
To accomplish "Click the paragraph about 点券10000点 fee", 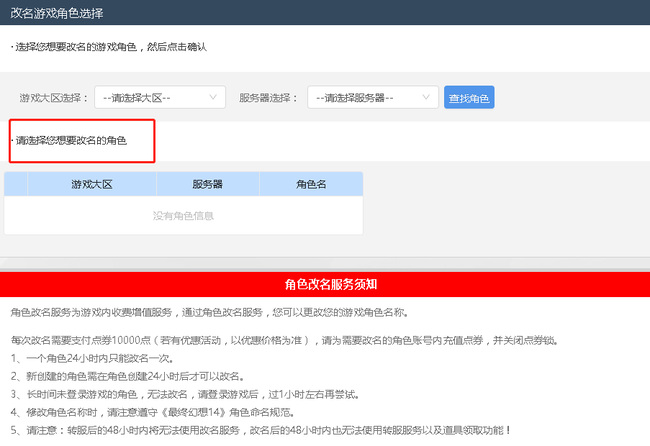I will (x=280, y=341).
